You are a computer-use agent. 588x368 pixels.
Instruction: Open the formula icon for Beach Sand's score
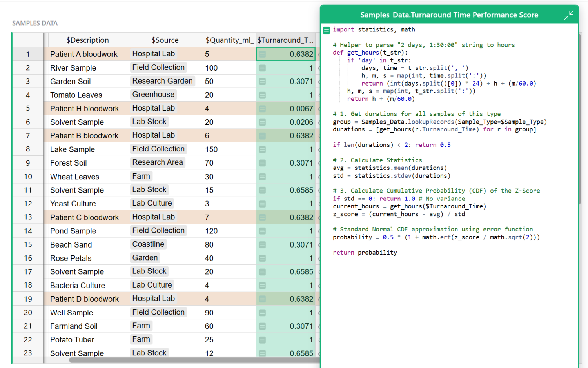pos(262,244)
